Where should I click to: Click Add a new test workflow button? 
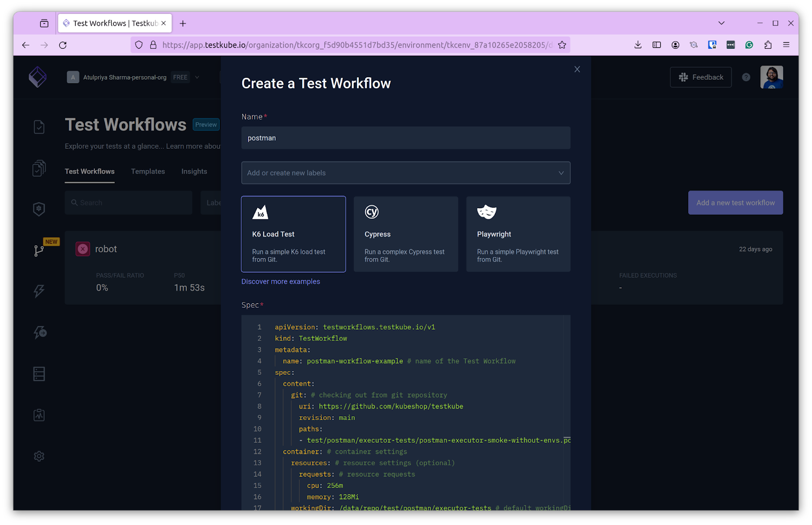(735, 203)
